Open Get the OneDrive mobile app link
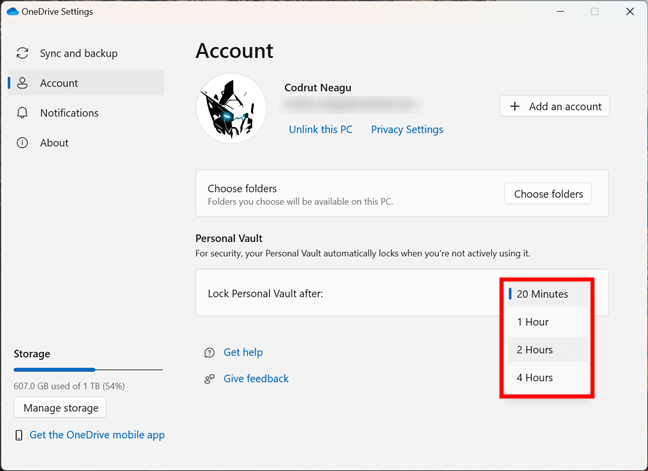Image resolution: width=648 pixels, height=471 pixels. coord(97,435)
